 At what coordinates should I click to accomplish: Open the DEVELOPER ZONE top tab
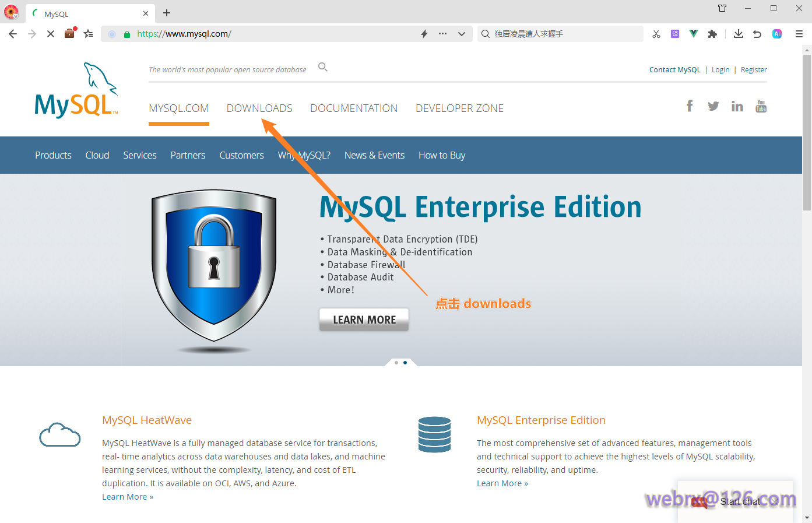tap(460, 108)
